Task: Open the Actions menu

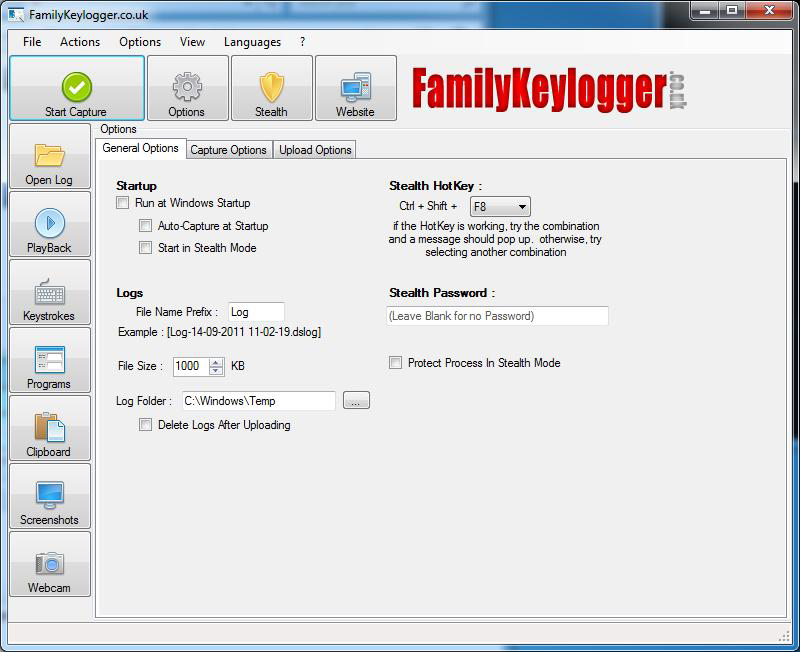Action: click(x=80, y=42)
